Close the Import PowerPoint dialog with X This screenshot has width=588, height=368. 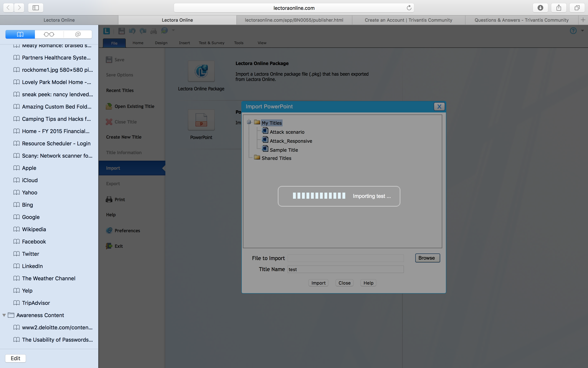coord(439,107)
